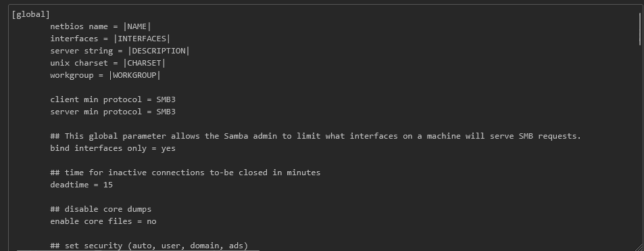The height and width of the screenshot is (251, 644).
Task: Click the comment describing limiting SMB interfaces
Action: point(316,136)
